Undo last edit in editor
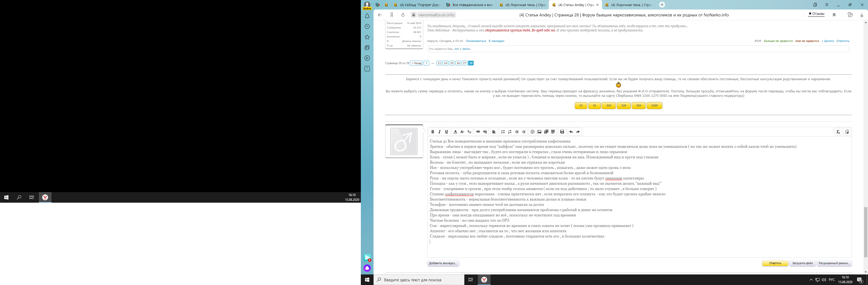This screenshot has height=285, width=868. click(x=571, y=132)
